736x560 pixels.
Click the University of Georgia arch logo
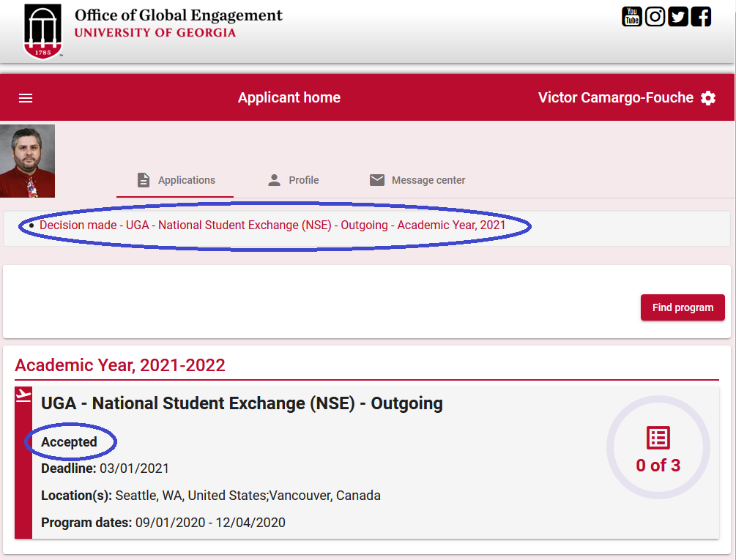[42, 32]
